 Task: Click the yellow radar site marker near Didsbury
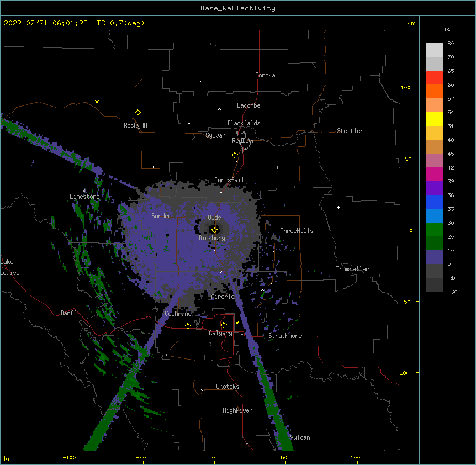[214, 230]
